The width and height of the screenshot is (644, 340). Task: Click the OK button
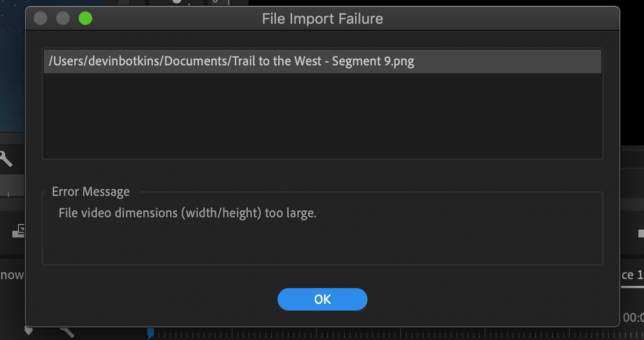click(x=322, y=299)
